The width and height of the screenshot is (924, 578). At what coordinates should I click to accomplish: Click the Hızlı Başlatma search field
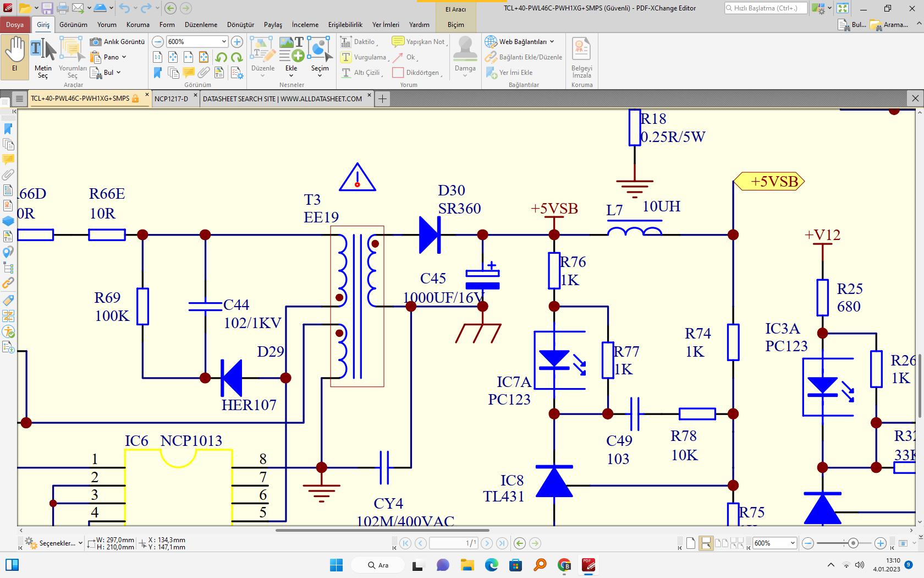[x=766, y=8]
